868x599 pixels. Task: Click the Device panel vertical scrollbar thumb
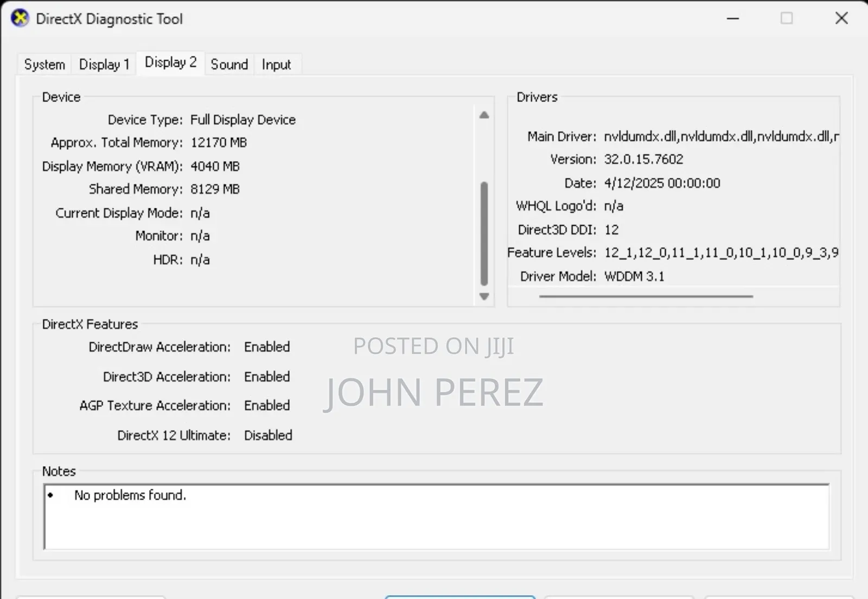pos(484,233)
